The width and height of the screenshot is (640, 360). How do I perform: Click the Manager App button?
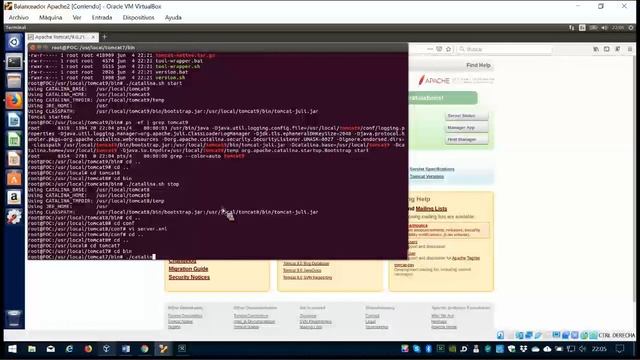(x=466, y=128)
